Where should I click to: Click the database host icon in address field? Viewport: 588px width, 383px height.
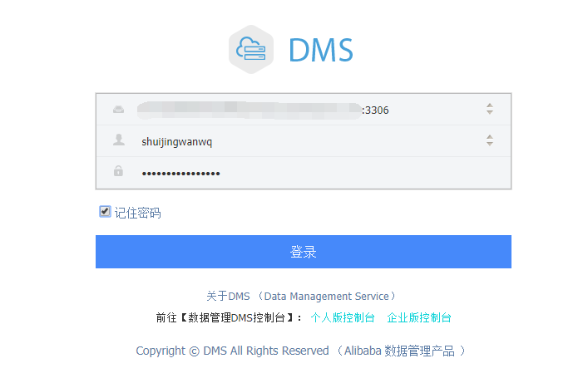(118, 110)
